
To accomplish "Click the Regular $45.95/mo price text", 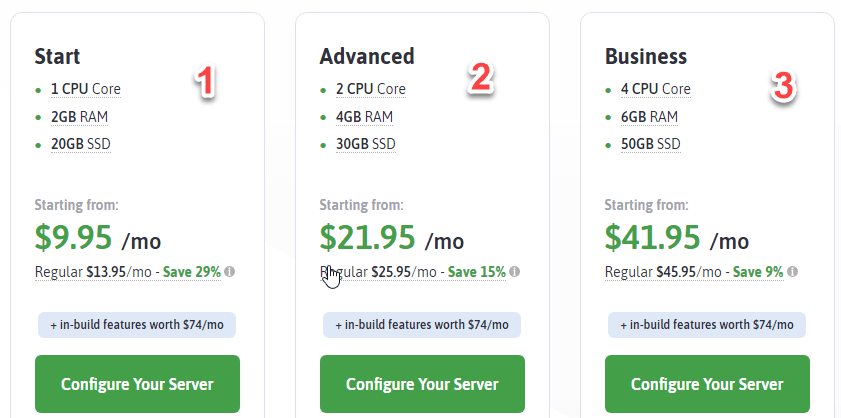I will [663, 273].
